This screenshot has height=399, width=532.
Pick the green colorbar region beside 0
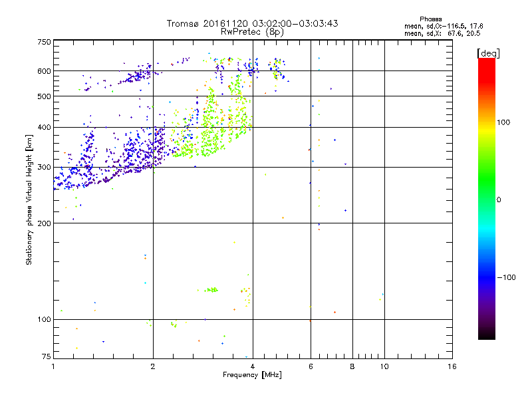[x=486, y=199]
